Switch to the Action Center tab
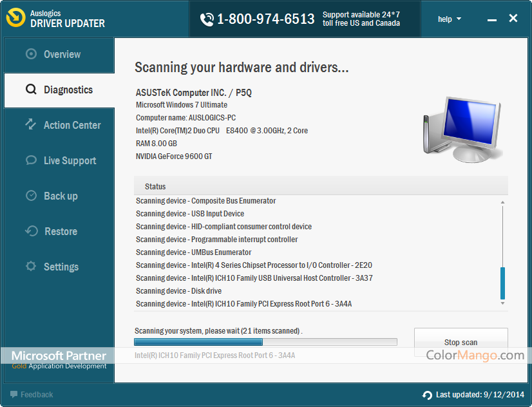 pos(71,126)
